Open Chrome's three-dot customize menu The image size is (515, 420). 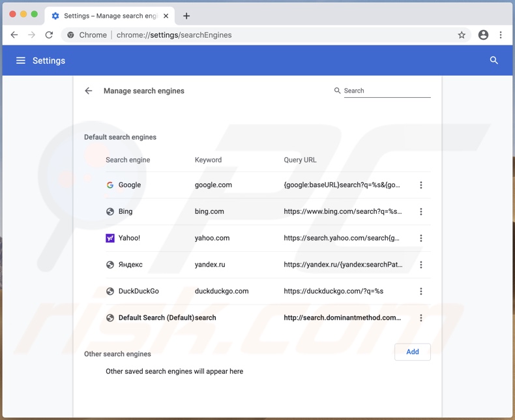pos(501,35)
